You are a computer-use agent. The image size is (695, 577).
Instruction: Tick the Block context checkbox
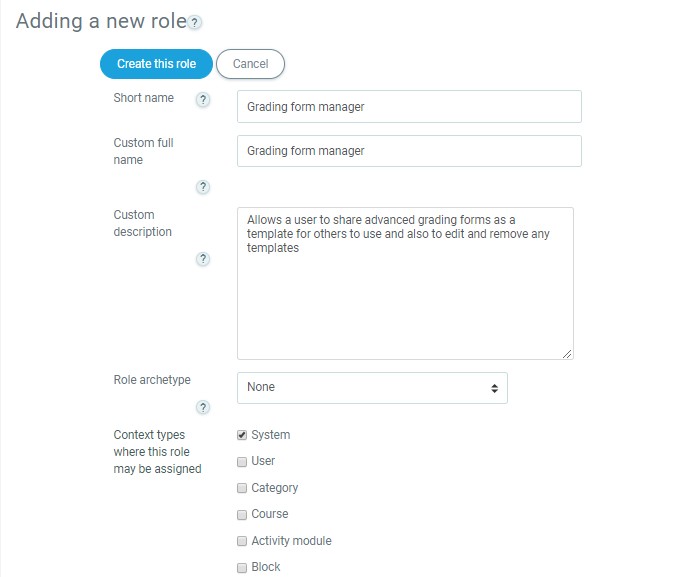tap(242, 568)
